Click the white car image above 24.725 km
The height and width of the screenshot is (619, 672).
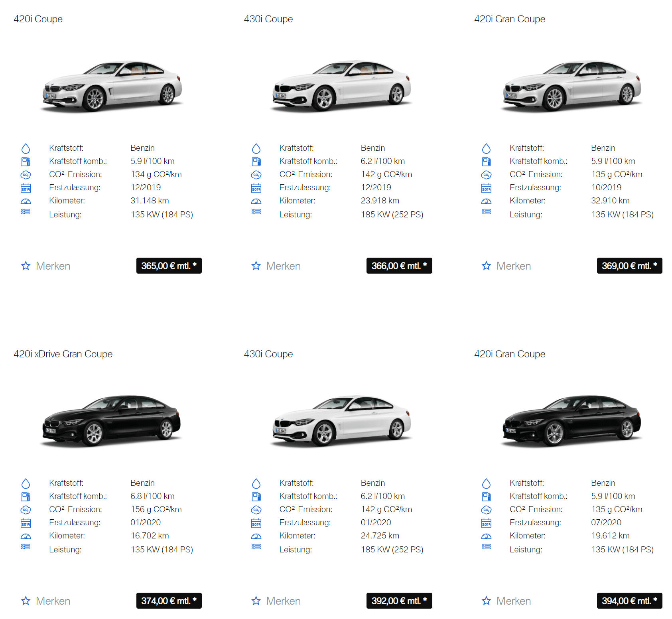(341, 421)
